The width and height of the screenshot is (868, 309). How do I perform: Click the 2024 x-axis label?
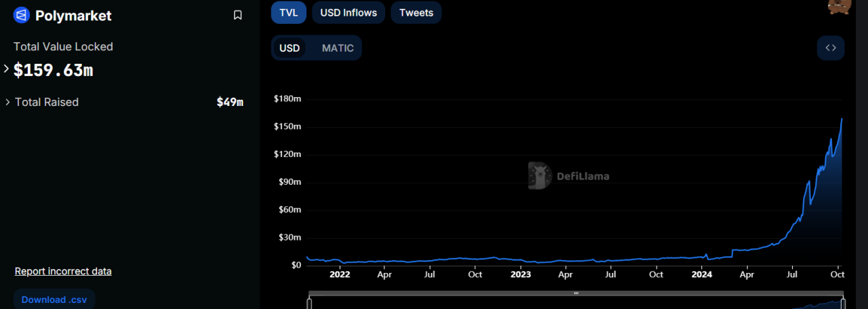click(702, 275)
